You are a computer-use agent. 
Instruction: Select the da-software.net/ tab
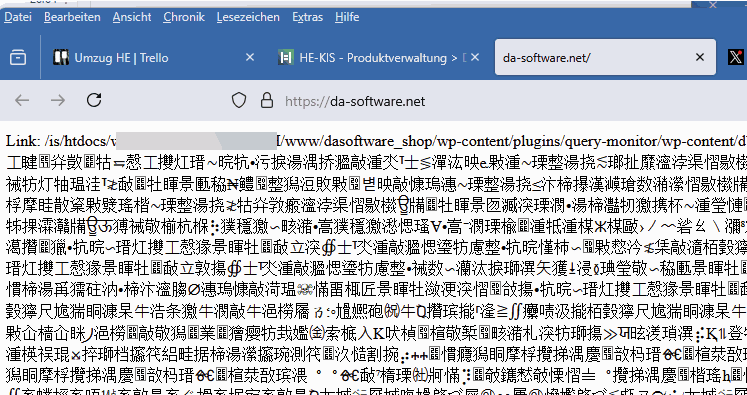point(605,57)
